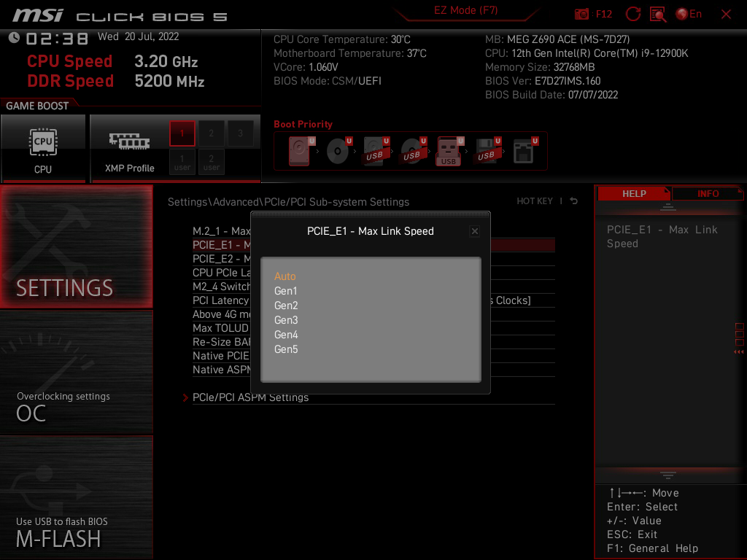
Task: Switch to EZ Mode (F7)
Action: tap(466, 10)
